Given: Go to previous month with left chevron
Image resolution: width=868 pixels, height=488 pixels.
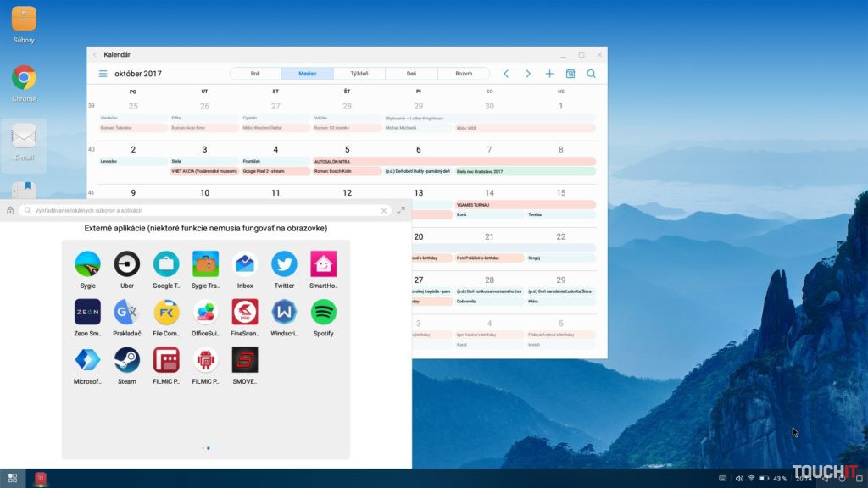Looking at the screenshot, I should click(x=506, y=74).
